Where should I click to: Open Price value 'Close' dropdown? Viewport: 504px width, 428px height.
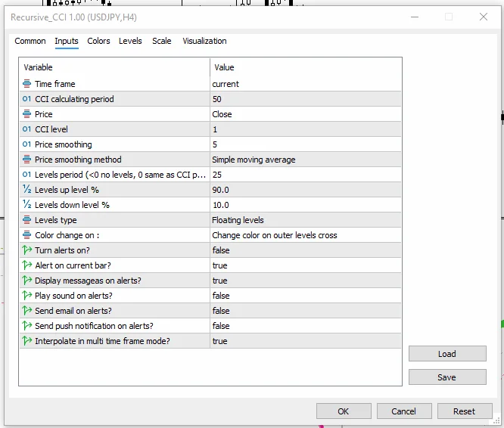tap(306, 114)
